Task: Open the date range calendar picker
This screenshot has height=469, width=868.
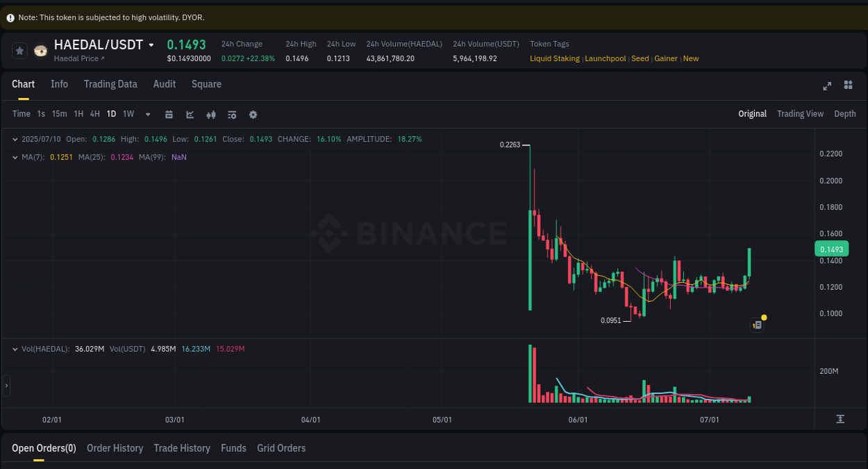Action: pyautogui.click(x=169, y=113)
